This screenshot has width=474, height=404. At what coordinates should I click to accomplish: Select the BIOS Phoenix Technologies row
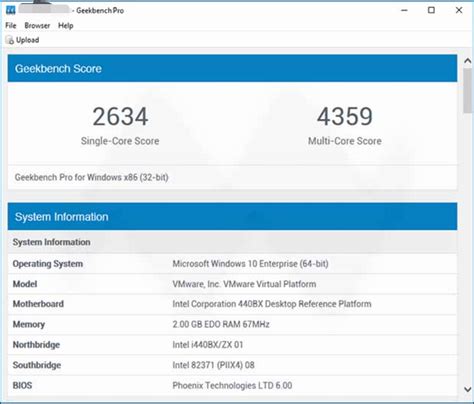[x=232, y=385]
